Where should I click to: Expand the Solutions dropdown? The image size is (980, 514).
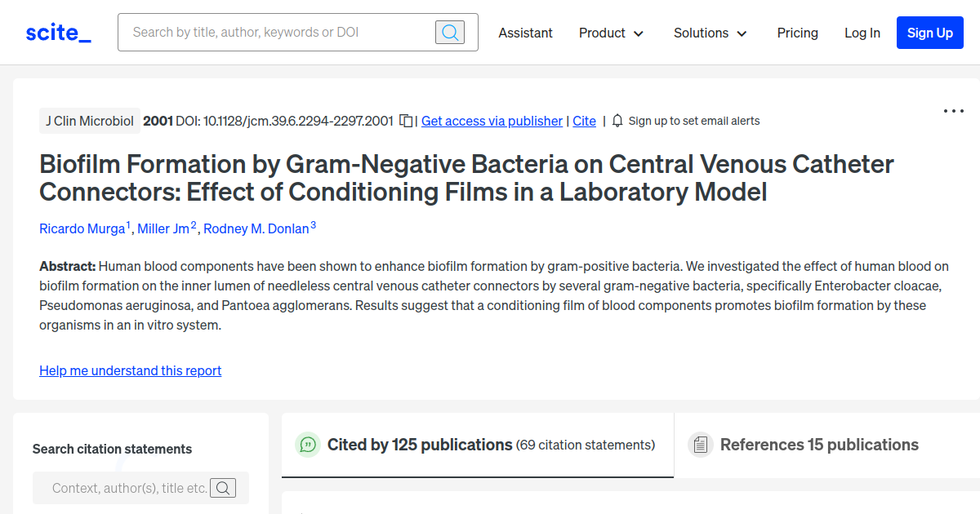pos(710,33)
